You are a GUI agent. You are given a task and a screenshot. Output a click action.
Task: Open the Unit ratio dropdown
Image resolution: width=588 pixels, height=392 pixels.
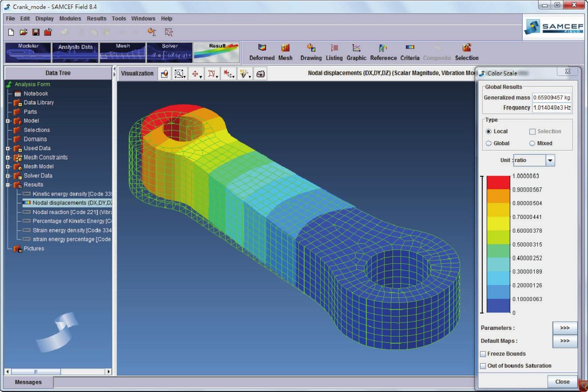point(550,160)
